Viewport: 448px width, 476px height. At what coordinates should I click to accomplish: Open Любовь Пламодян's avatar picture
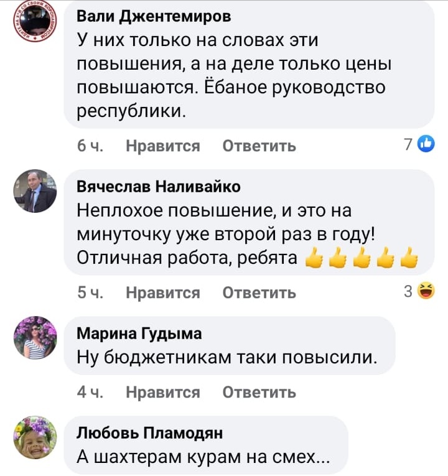click(35, 437)
